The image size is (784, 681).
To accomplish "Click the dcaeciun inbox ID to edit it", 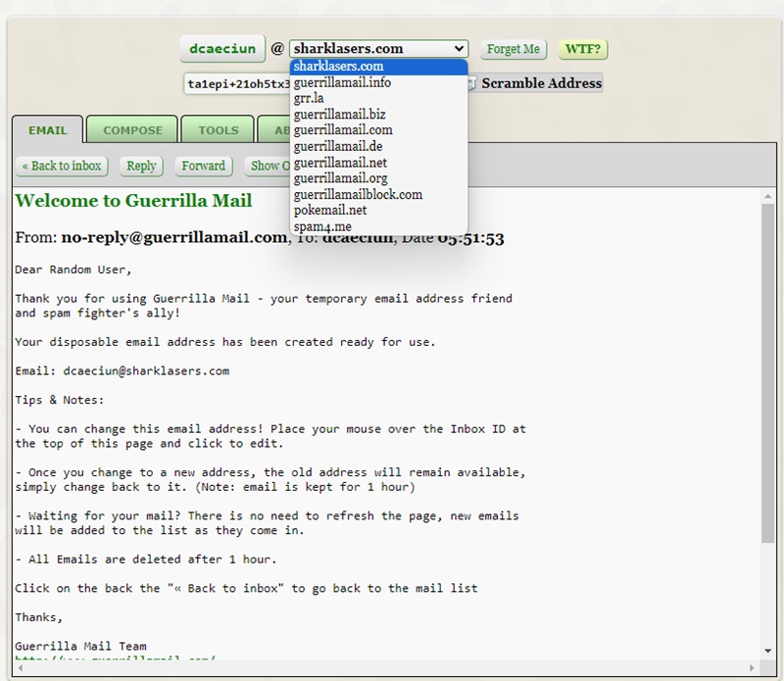I will coord(221,47).
